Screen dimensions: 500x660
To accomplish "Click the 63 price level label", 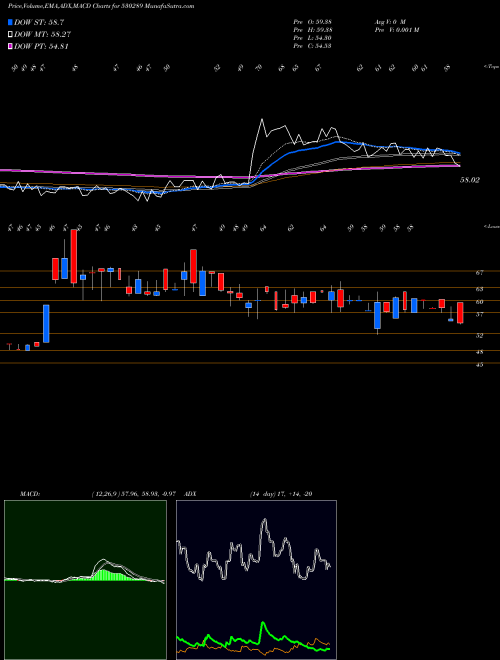I will click(x=479, y=289).
